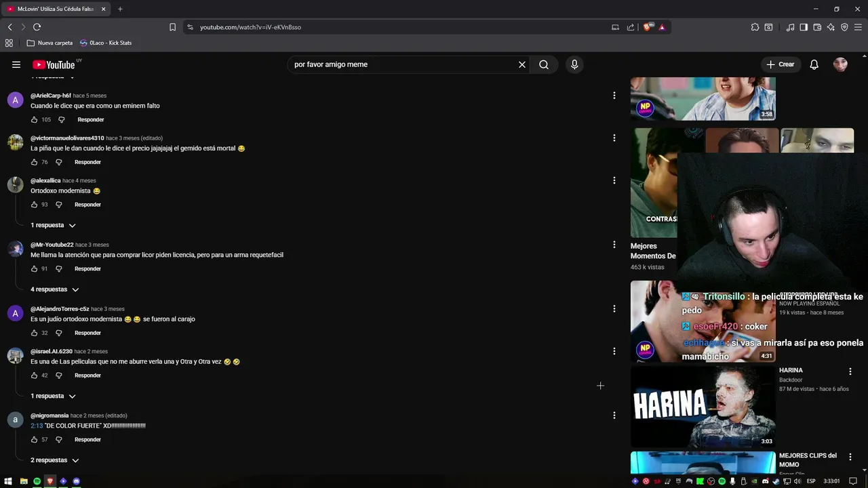Expand '1 respuesta' under @israel.Al.6230 comment

(53, 396)
